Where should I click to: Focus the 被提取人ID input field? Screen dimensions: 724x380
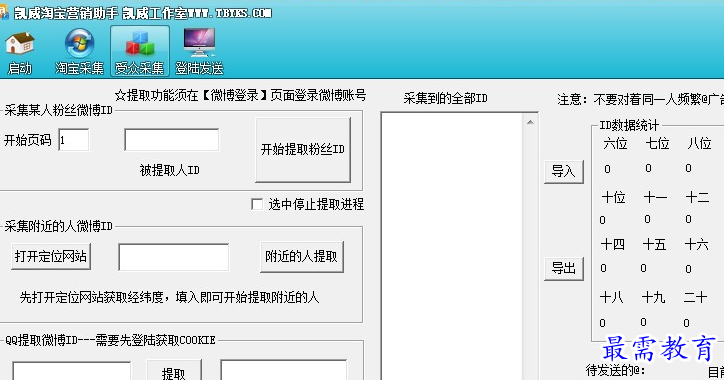tap(172, 140)
